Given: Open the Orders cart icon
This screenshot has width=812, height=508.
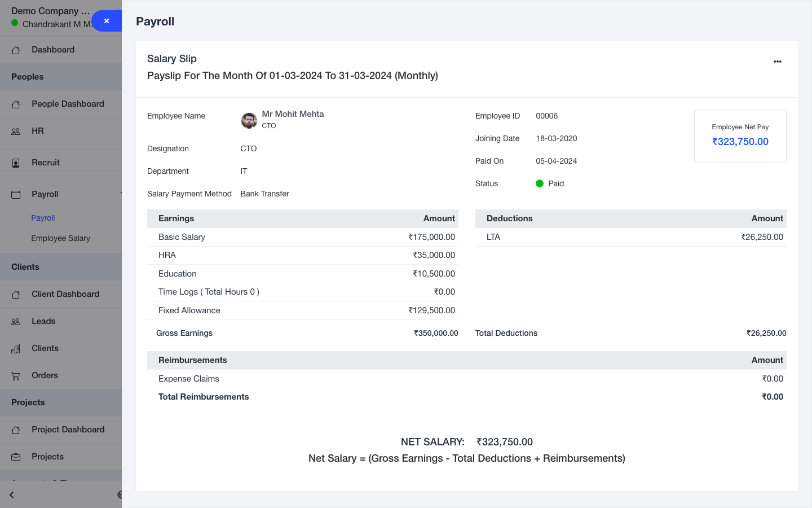Looking at the screenshot, I should 16,376.
